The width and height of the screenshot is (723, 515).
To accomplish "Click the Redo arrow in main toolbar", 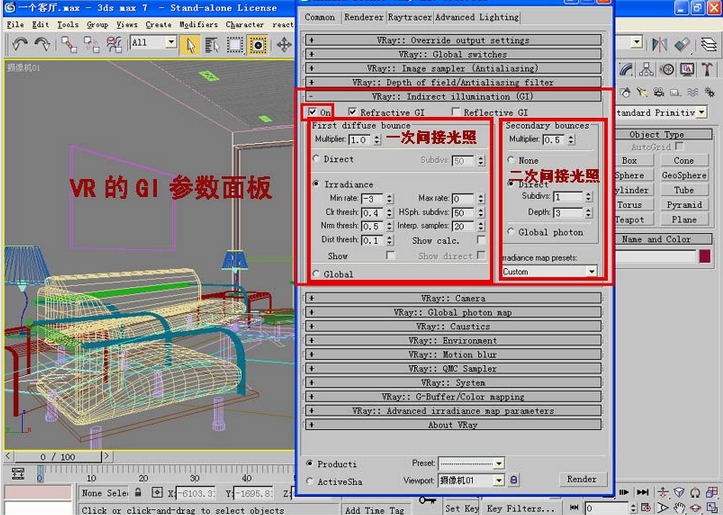I will pyautogui.click(x=42, y=44).
